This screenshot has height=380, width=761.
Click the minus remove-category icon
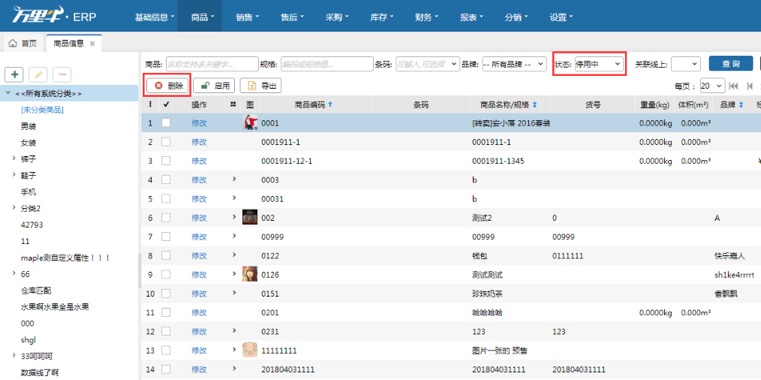click(x=62, y=74)
